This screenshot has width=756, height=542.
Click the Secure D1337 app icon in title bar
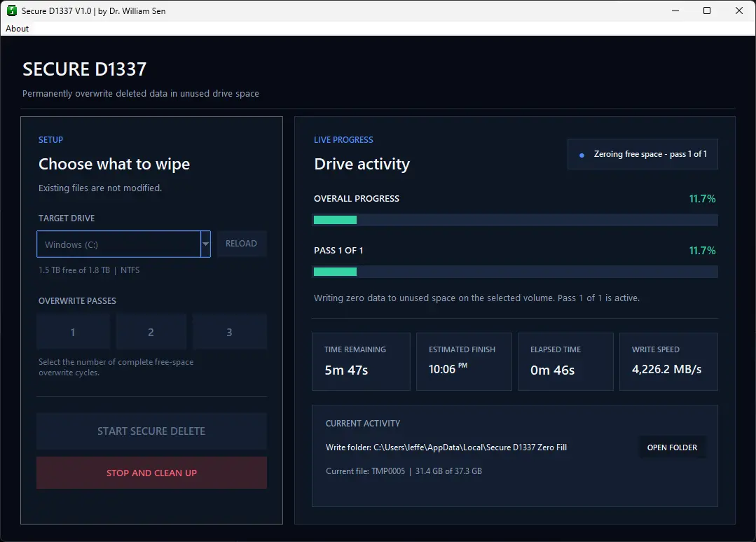point(12,11)
